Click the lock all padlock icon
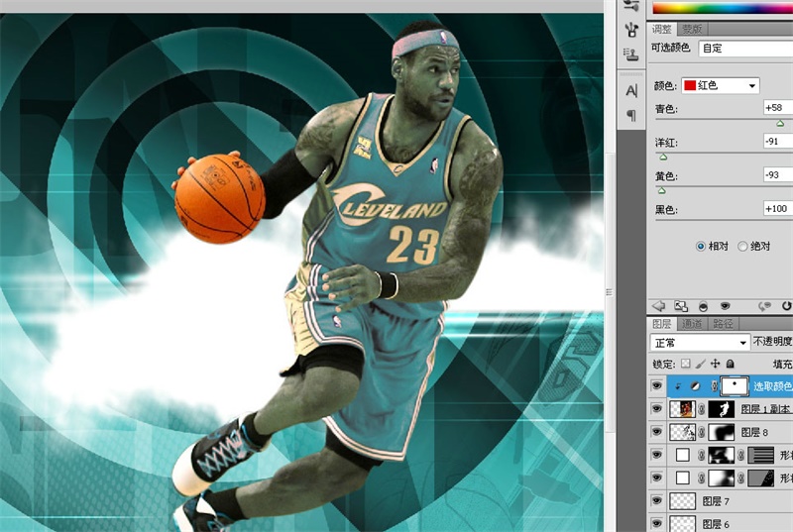The width and height of the screenshot is (793, 532). click(730, 364)
